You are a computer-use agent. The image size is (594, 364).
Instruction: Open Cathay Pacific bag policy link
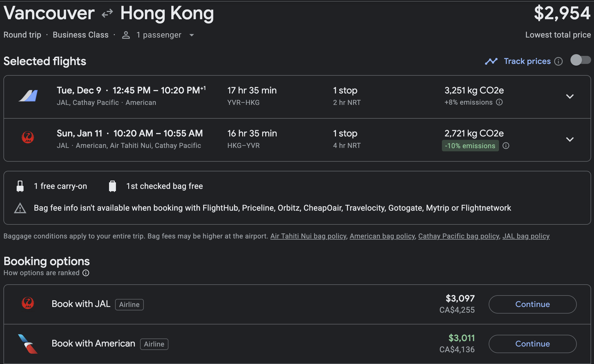click(x=459, y=236)
